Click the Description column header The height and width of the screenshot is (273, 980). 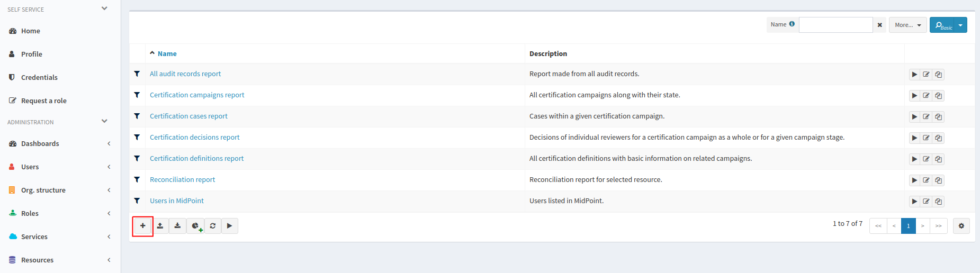coord(548,53)
